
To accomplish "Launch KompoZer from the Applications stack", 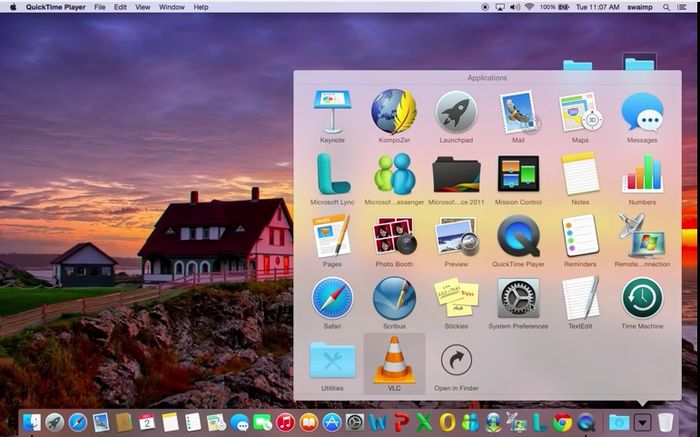I will (394, 112).
